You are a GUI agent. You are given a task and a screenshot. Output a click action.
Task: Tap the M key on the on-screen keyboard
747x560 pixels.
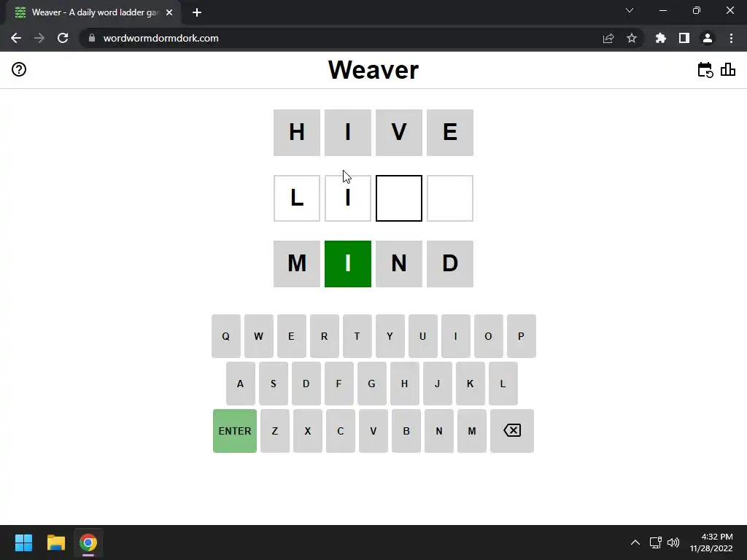coord(472,431)
